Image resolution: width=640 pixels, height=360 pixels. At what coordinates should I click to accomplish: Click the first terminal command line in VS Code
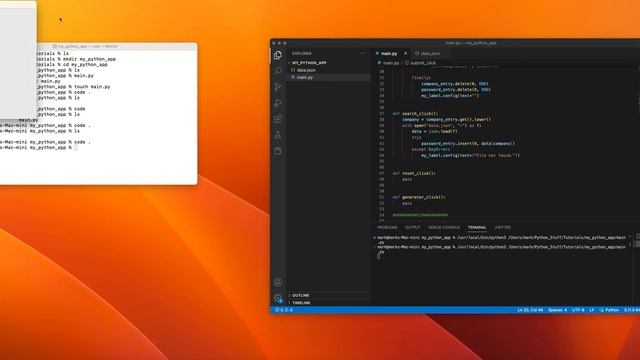pyautogui.click(x=501, y=237)
